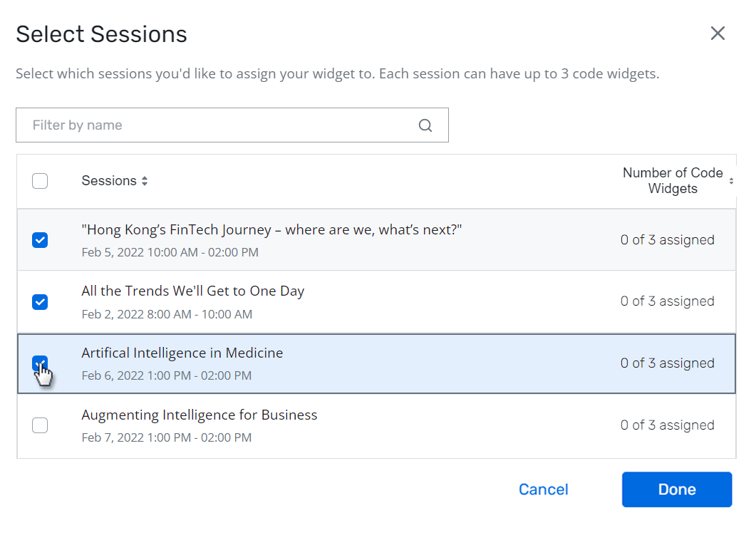Toggle the select-all header checkbox
Viewport: 756px width, 550px height.
pyautogui.click(x=40, y=181)
